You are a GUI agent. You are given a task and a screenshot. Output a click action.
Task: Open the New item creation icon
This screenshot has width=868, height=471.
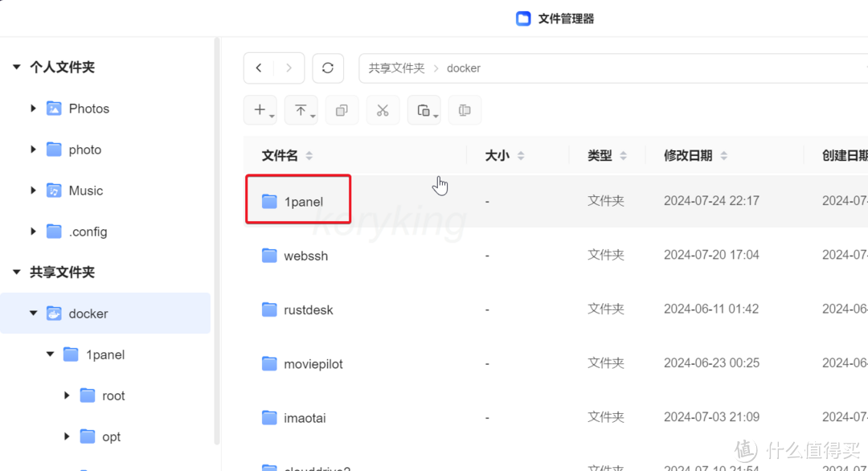pos(259,110)
